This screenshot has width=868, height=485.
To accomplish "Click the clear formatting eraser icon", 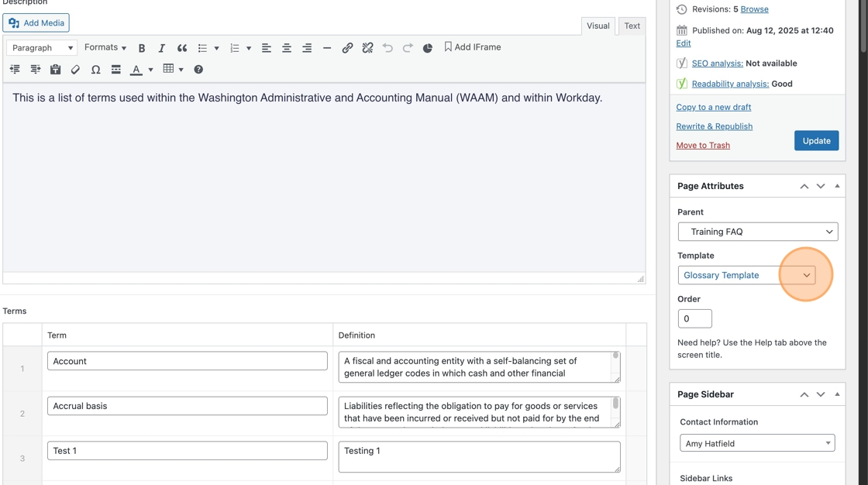I will click(x=75, y=70).
